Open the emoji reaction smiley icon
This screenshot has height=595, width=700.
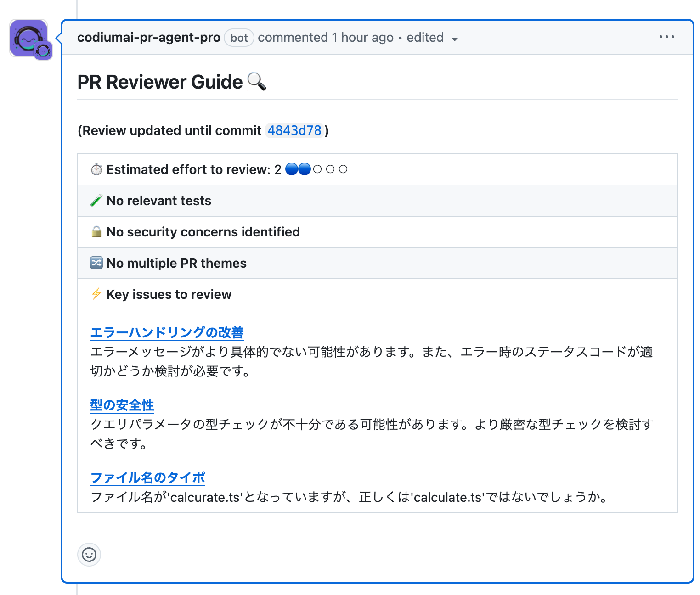(x=89, y=555)
